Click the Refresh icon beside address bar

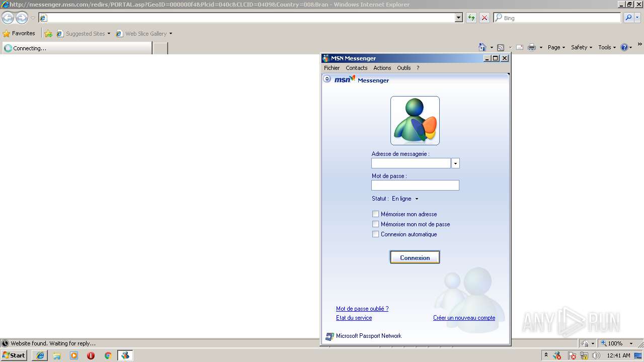click(x=471, y=18)
